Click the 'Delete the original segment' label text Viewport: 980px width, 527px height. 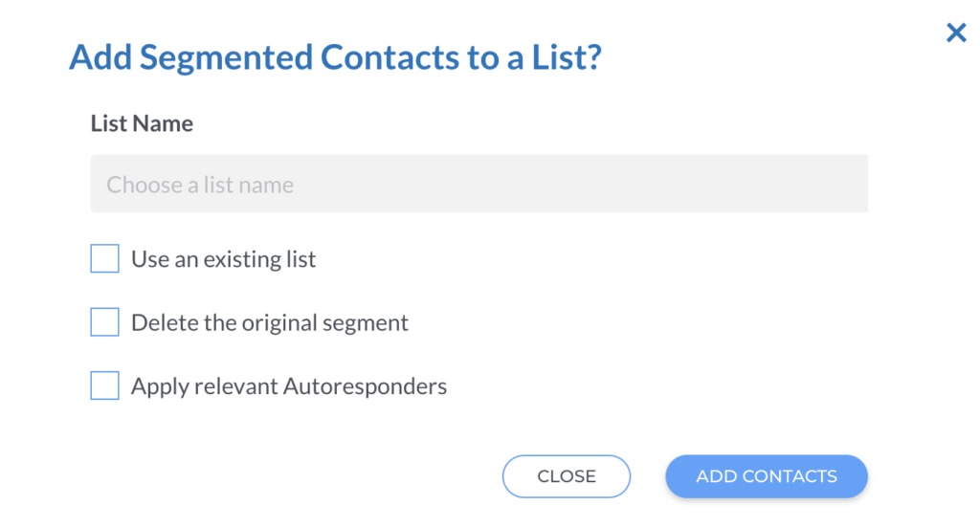pyautogui.click(x=269, y=323)
